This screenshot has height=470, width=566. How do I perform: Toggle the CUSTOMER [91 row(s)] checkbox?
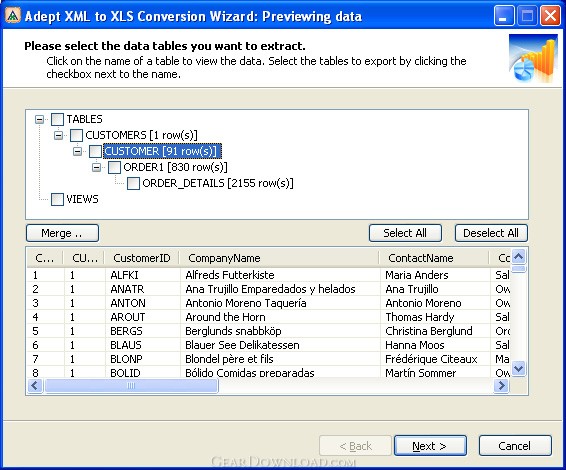point(95,151)
